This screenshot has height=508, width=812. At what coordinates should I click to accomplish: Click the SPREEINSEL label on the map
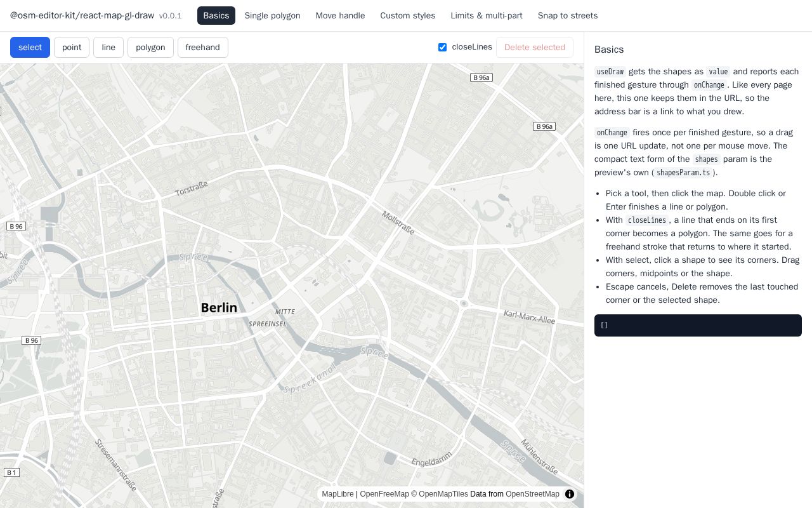pyautogui.click(x=268, y=324)
